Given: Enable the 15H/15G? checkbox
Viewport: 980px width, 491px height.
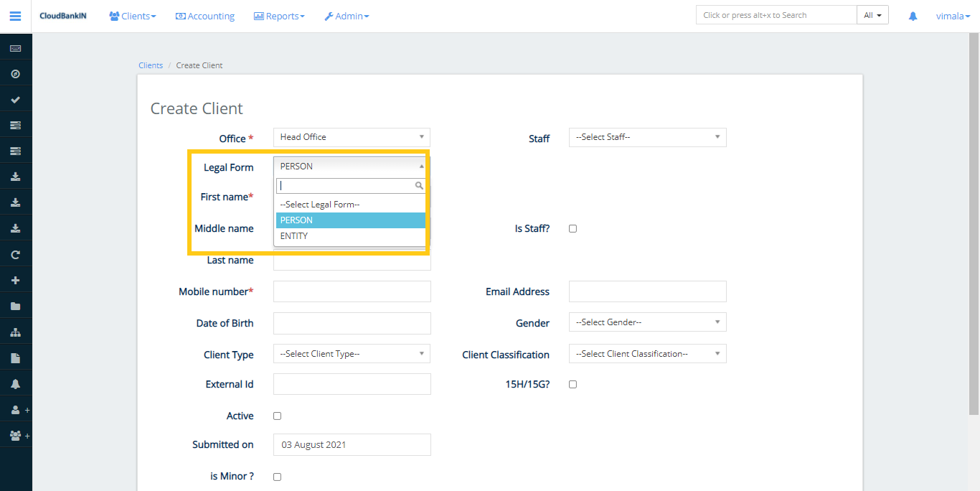Looking at the screenshot, I should [x=573, y=384].
